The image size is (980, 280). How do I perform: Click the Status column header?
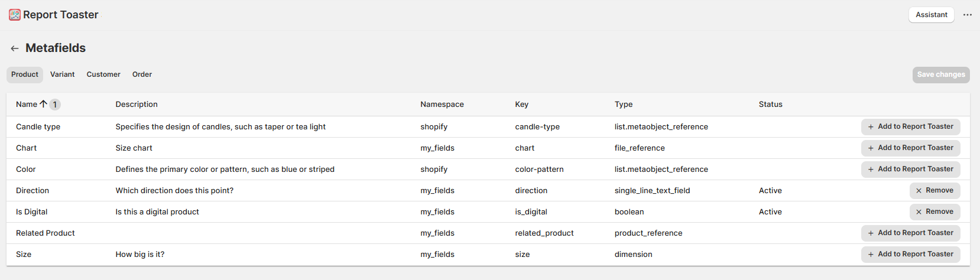(x=770, y=105)
